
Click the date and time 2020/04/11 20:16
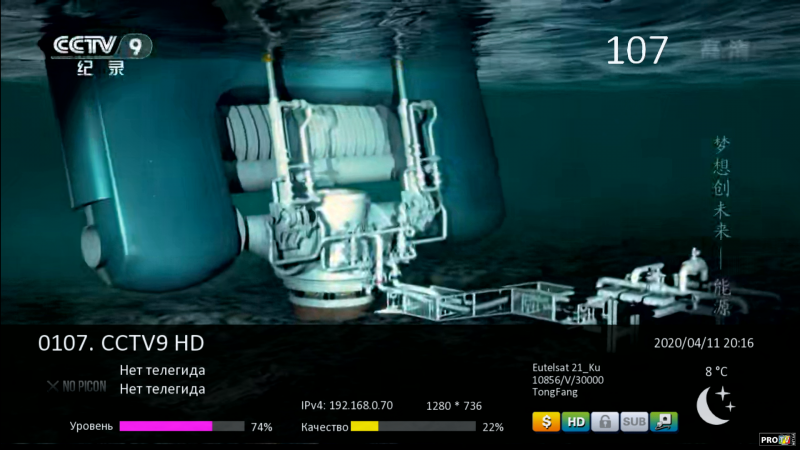703,343
